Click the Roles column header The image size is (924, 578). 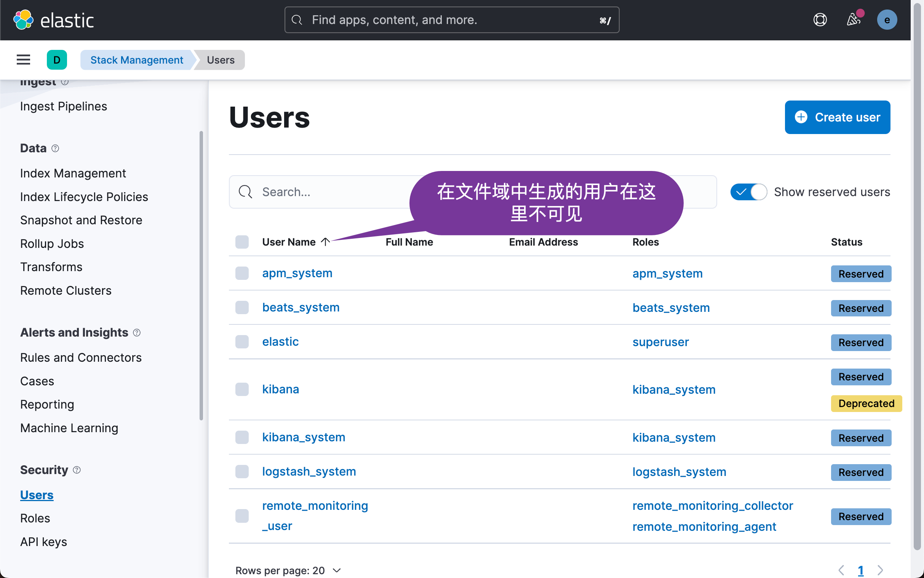click(646, 242)
